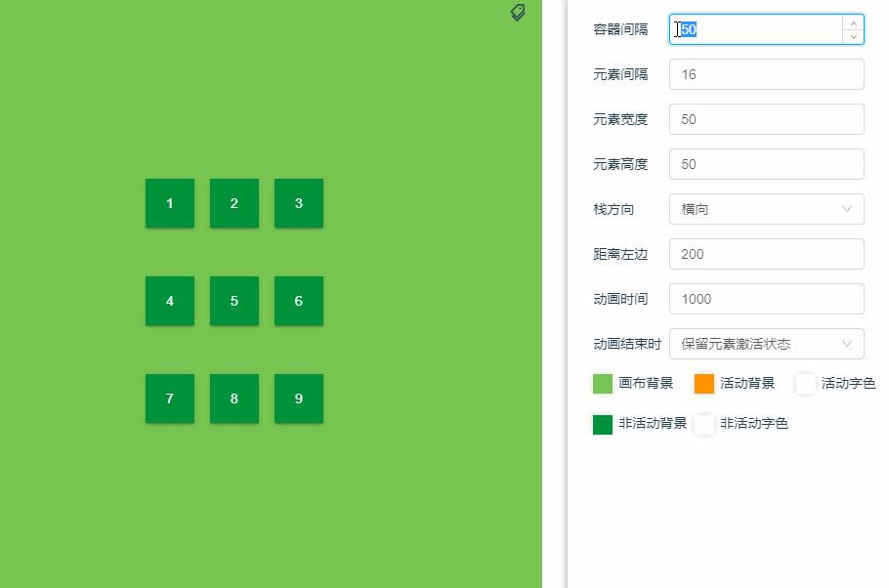
Task: Open the 动画结束时 dropdown
Action: (767, 344)
